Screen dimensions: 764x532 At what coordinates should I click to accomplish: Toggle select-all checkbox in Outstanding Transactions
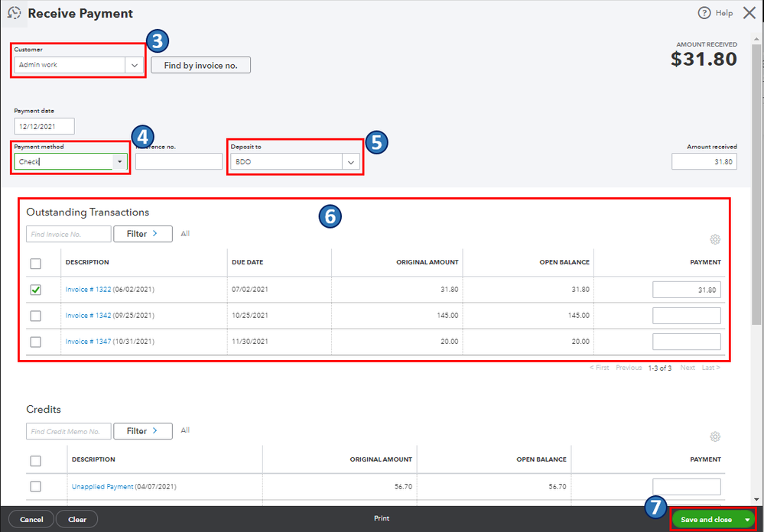click(x=36, y=264)
